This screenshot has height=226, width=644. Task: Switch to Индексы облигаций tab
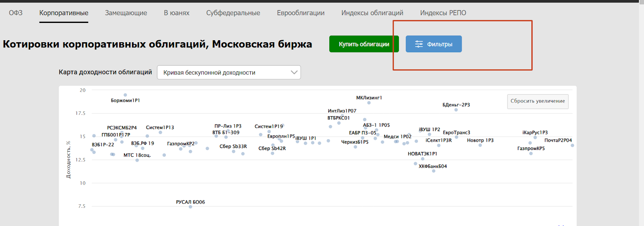point(372,13)
